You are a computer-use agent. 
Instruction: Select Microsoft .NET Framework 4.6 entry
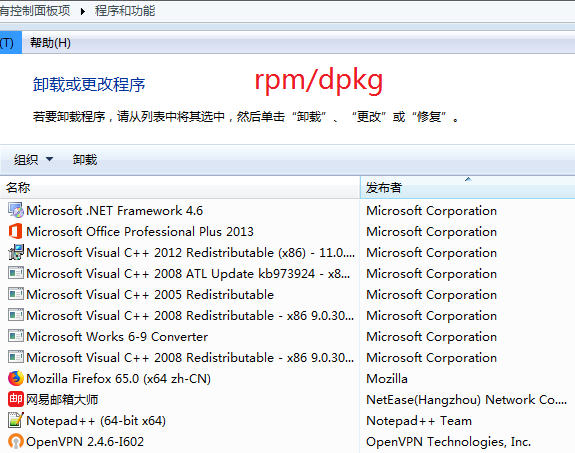tap(114, 211)
